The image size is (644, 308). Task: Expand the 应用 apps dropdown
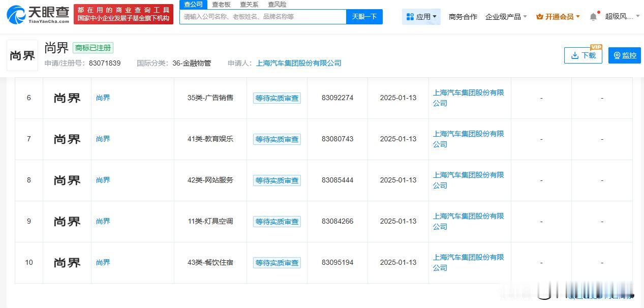(421, 17)
